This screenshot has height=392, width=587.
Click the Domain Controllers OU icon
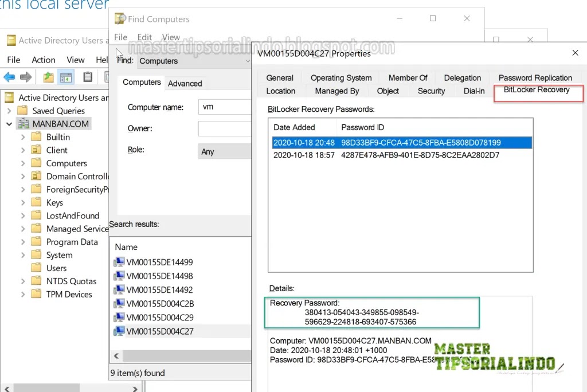click(36, 176)
